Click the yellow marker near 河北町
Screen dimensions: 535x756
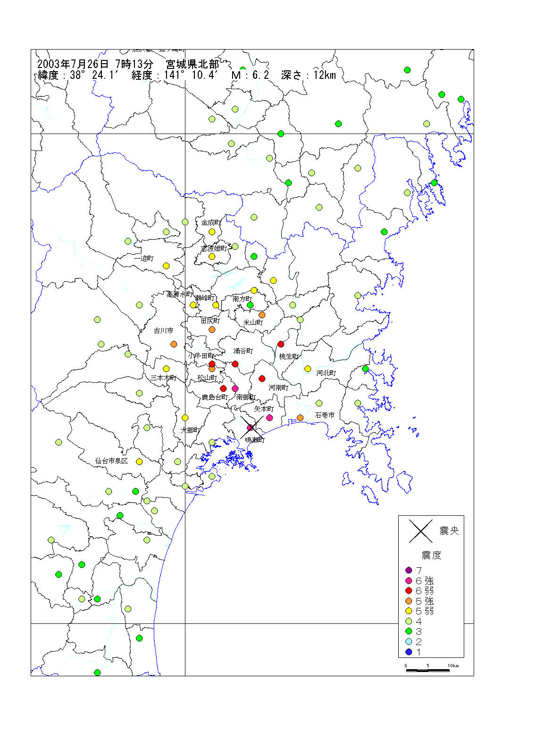[308, 369]
